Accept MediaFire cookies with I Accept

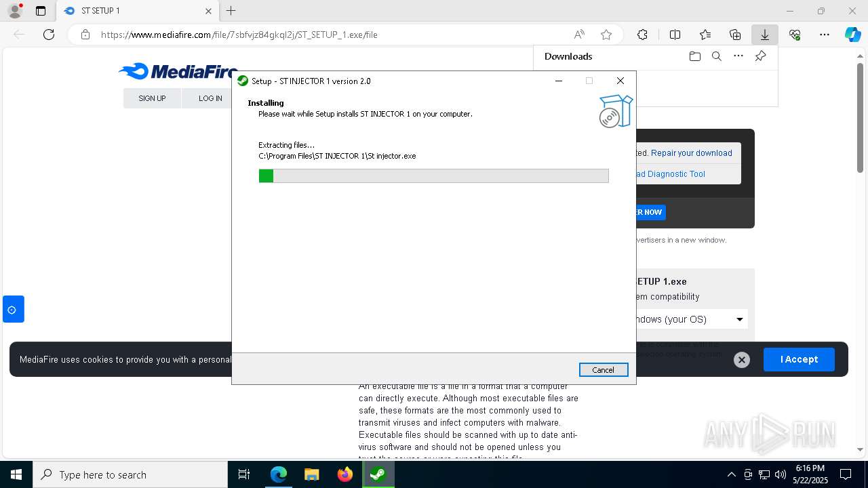pyautogui.click(x=799, y=359)
